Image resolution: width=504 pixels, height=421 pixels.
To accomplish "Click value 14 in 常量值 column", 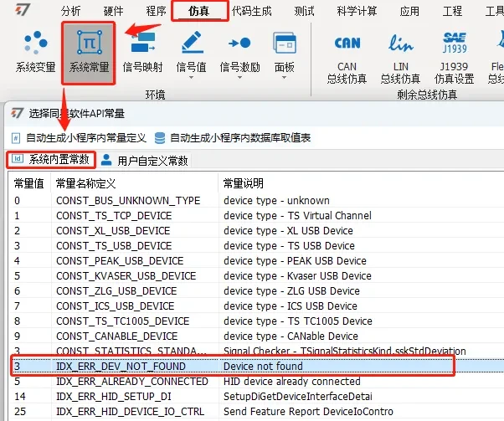I will pyautogui.click(x=20, y=397).
